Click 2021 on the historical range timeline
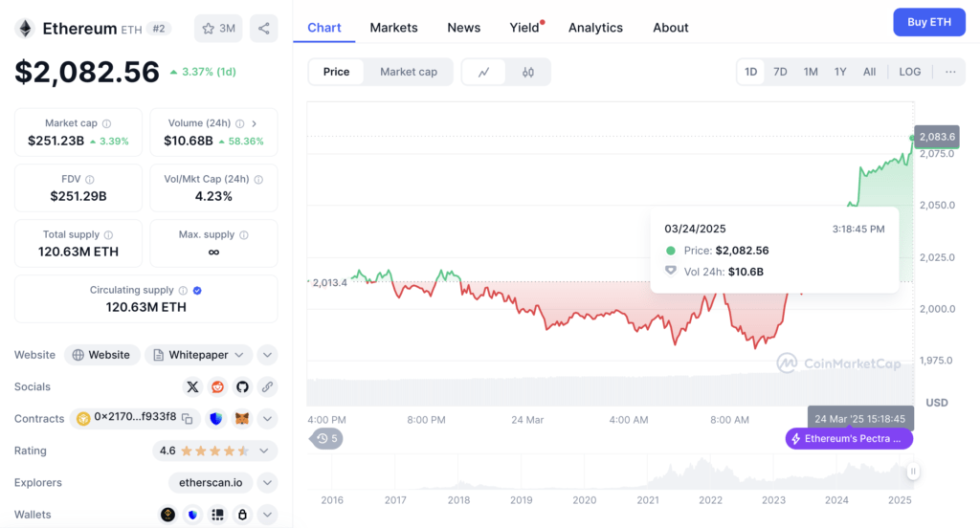This screenshot has height=528, width=980. (648, 500)
